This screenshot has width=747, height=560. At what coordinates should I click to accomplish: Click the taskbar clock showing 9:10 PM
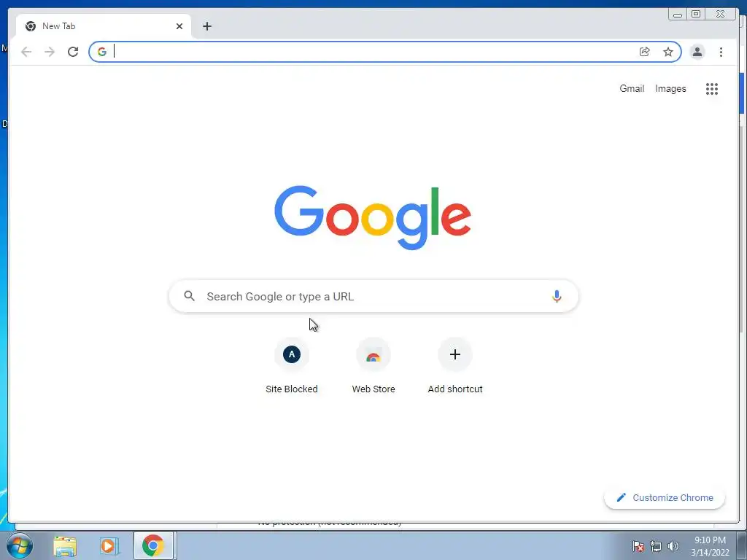point(710,546)
